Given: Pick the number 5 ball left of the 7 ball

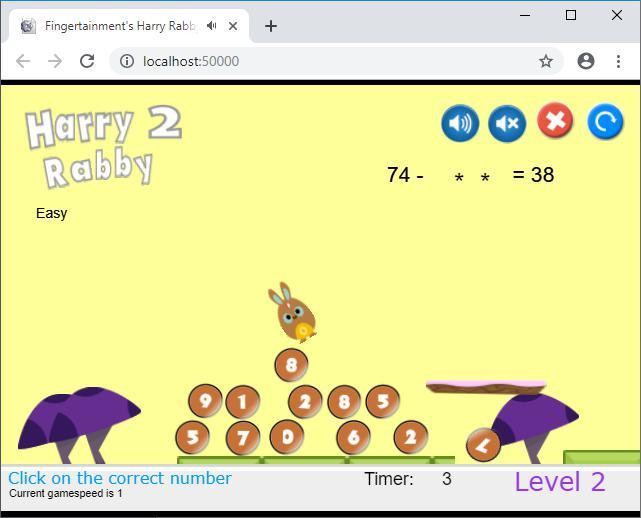Looking at the screenshot, I should pyautogui.click(x=192, y=437).
